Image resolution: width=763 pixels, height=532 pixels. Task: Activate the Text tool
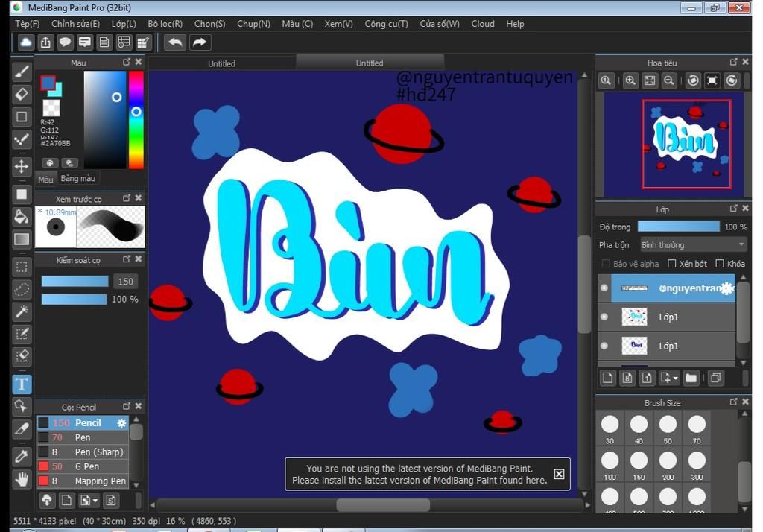(x=22, y=384)
